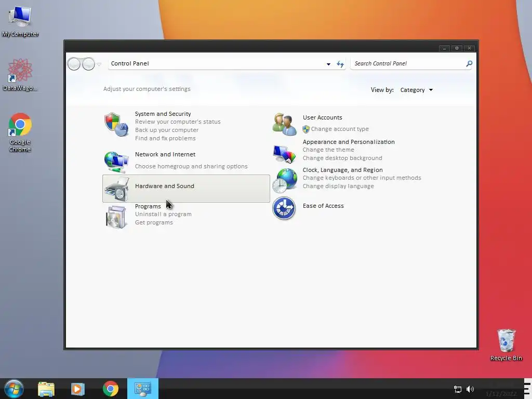Click the Control Panel taskbar button
This screenshot has width=532, height=399.
(x=143, y=389)
